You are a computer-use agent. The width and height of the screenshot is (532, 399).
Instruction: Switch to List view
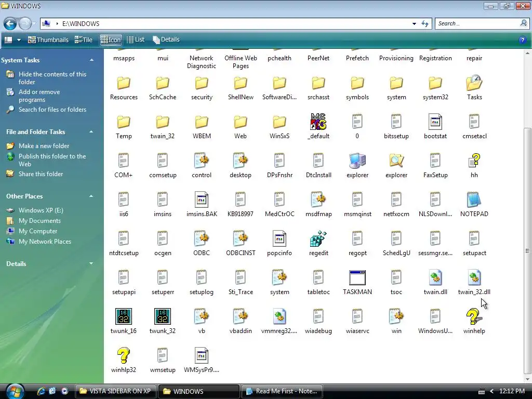coord(136,39)
